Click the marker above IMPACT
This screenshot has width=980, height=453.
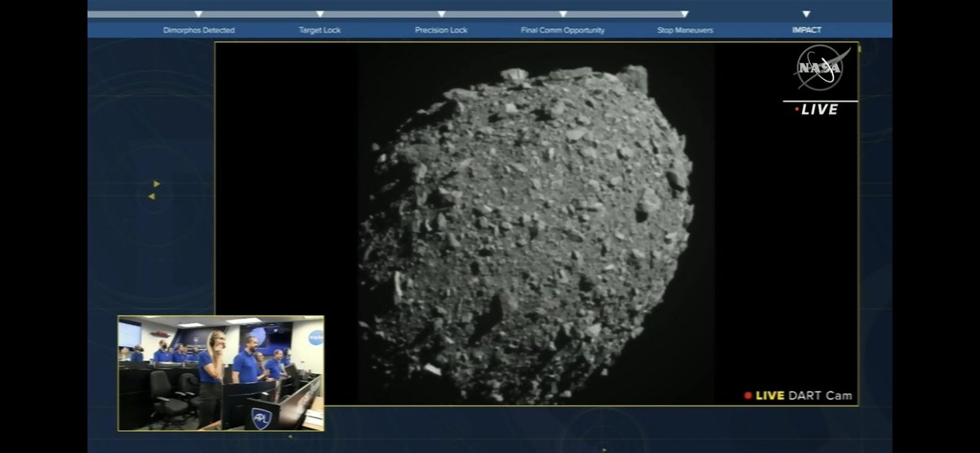pos(806,14)
